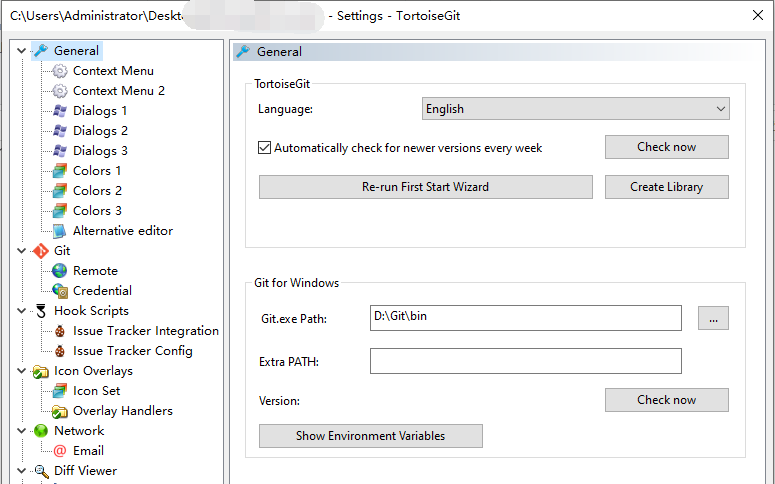This screenshot has width=775, height=484.
Task: Collapse the Hook Scripts tree node
Action: click(x=21, y=310)
